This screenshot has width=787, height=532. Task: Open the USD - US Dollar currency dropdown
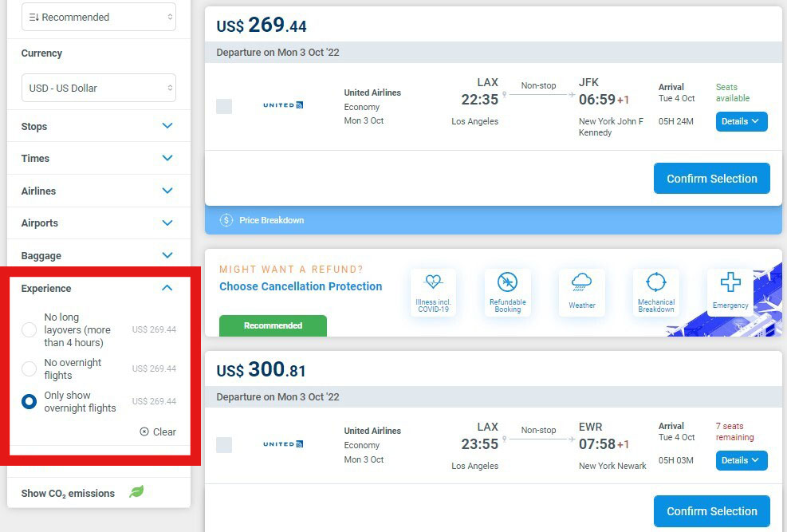[99, 88]
